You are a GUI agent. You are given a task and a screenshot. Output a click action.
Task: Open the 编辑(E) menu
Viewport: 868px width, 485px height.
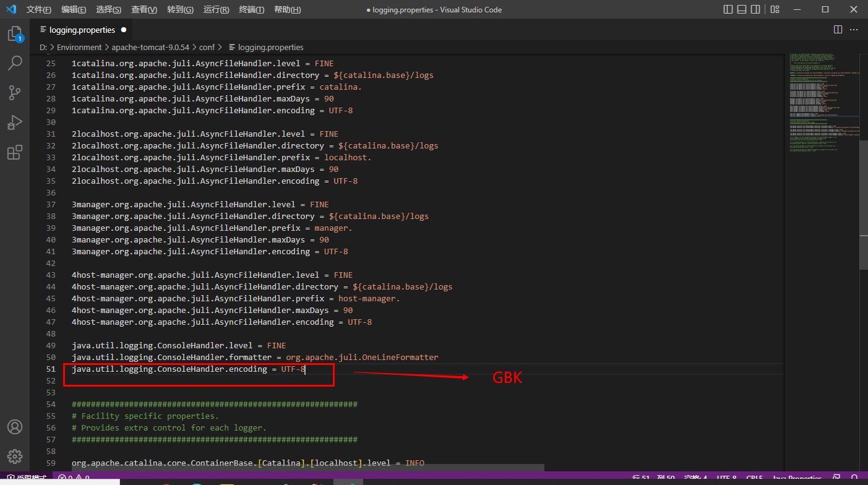74,10
